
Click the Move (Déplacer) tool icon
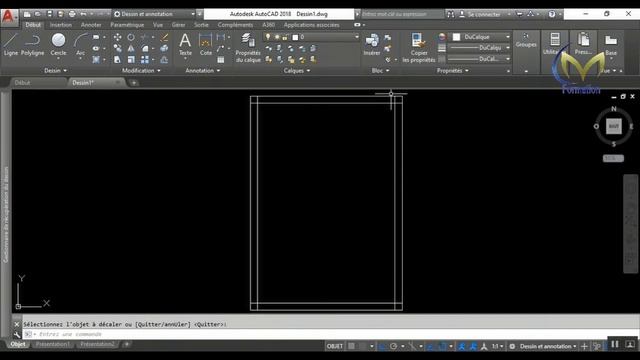pyautogui.click(x=118, y=37)
